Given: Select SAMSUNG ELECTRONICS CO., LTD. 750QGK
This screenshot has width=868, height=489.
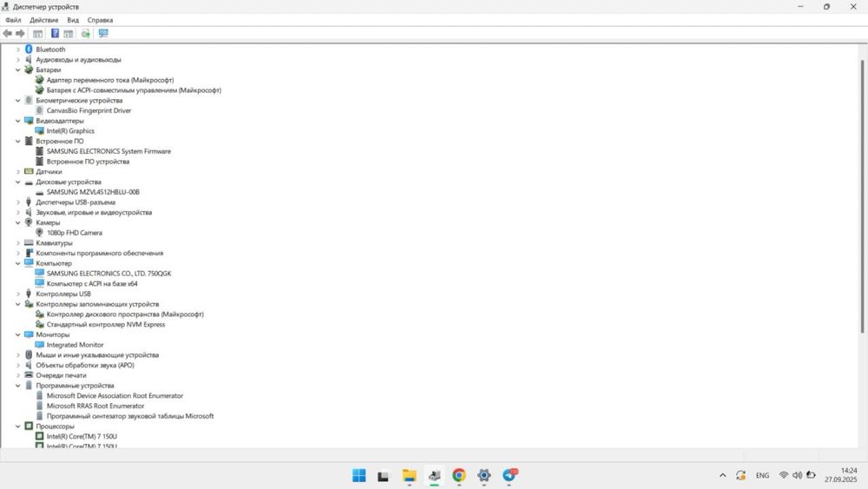Looking at the screenshot, I should 109,274.
